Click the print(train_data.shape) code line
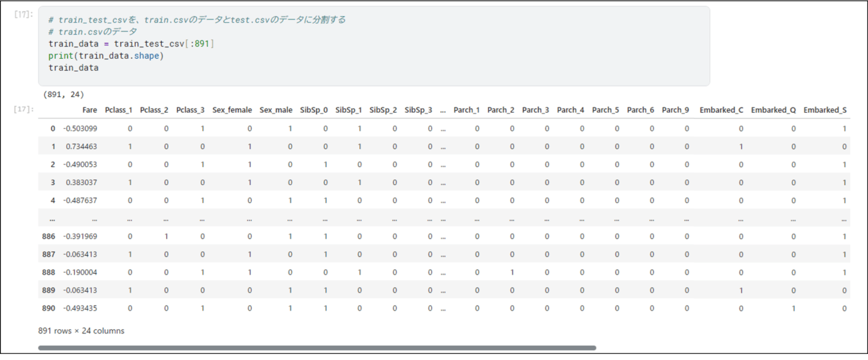The image size is (868, 360). click(x=105, y=55)
